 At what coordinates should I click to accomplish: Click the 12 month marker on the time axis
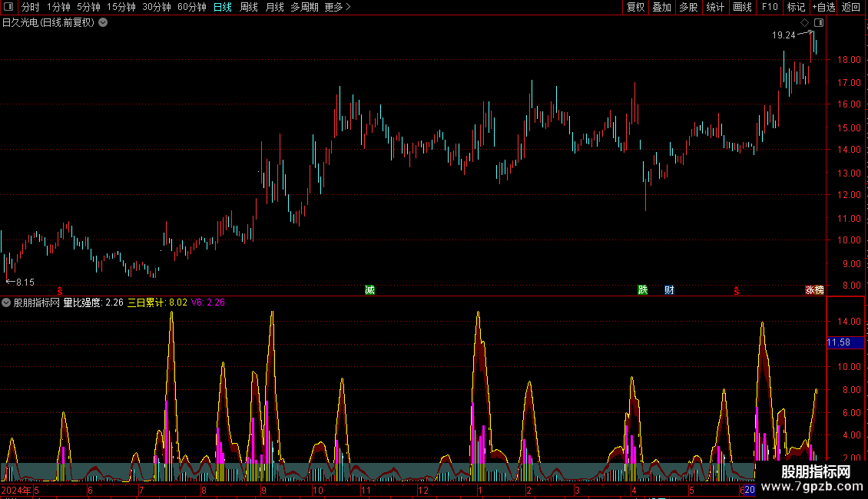pos(423,490)
